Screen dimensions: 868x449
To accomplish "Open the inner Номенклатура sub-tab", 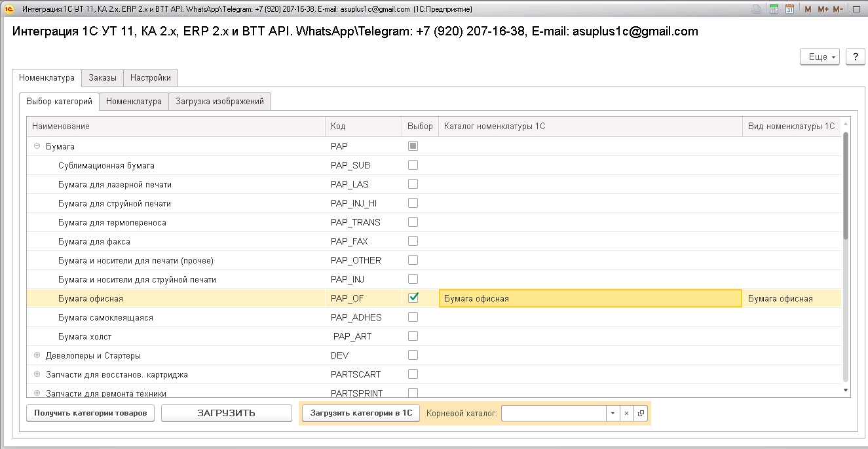I will click(x=134, y=102).
